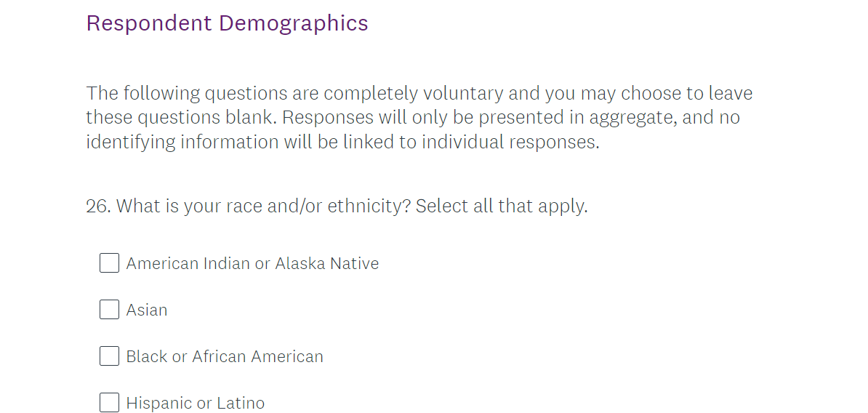Click the question number 26
868x413 pixels.
tap(97, 206)
